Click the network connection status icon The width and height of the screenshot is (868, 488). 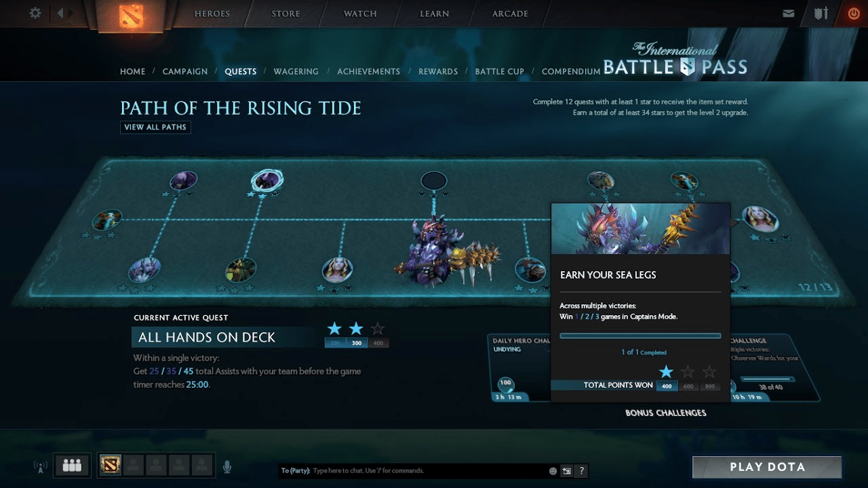pyautogui.click(x=39, y=466)
